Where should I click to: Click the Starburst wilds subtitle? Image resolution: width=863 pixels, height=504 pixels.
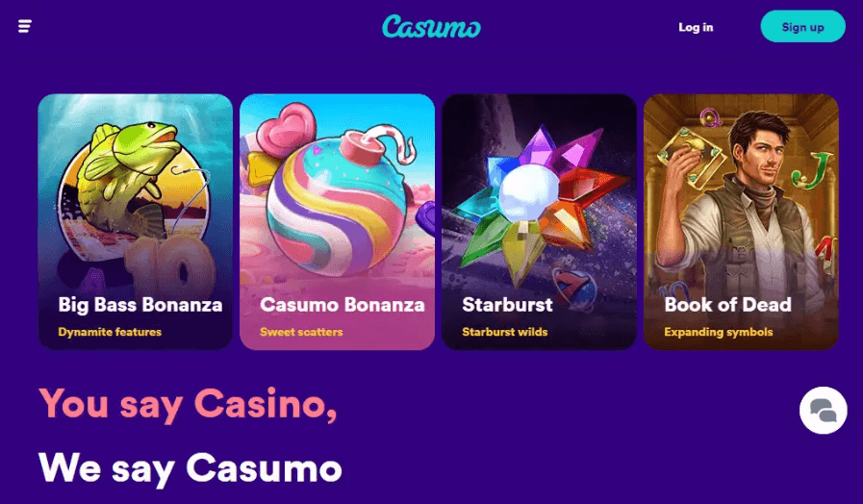(x=505, y=332)
